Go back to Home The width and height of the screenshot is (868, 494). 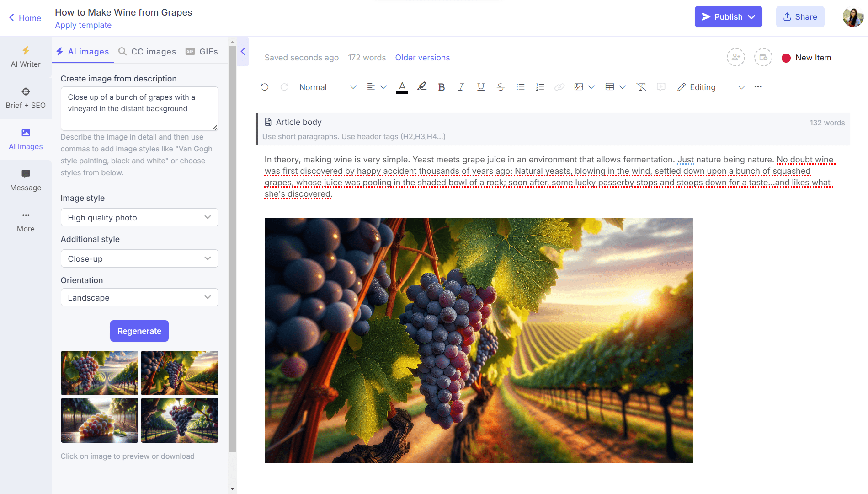tap(25, 18)
